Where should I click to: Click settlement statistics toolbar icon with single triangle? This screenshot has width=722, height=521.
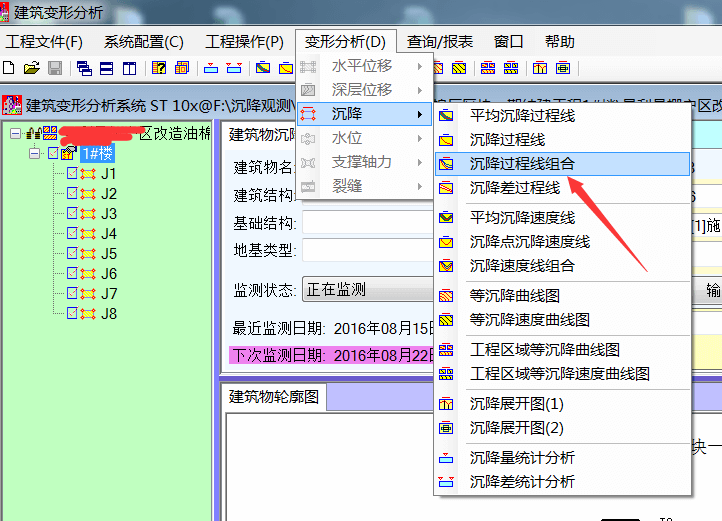coord(211,68)
